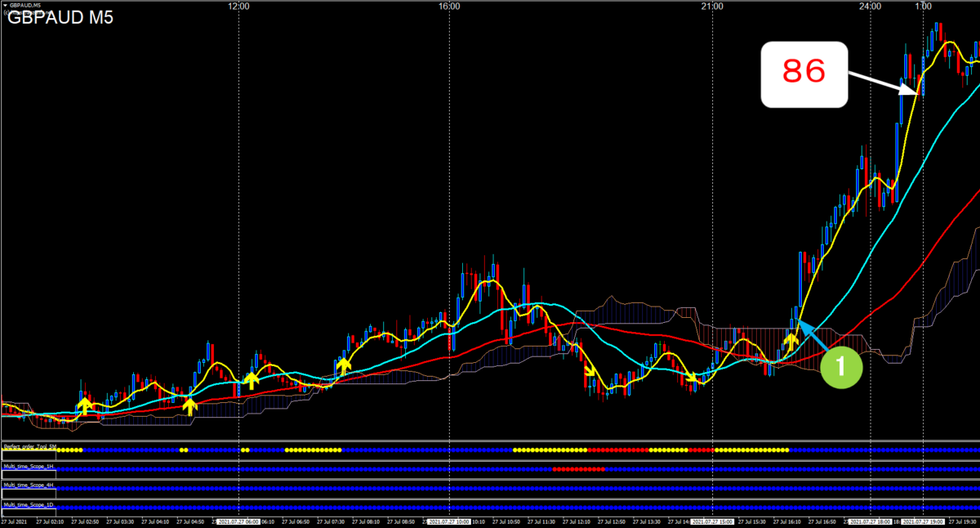Click the 24:00 time label at top
This screenshot has height=528, width=980.
(x=871, y=6)
